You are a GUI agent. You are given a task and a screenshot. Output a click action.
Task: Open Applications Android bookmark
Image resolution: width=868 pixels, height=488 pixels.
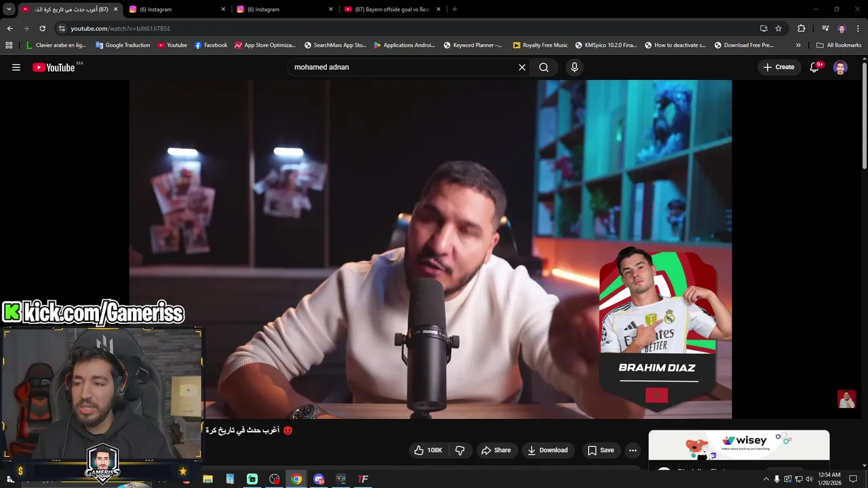tap(405, 45)
